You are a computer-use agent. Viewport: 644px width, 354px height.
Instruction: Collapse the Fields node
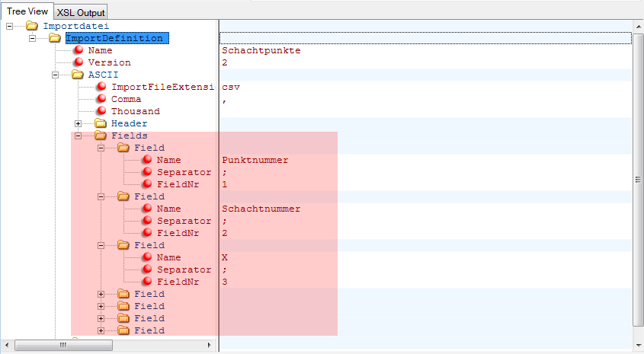point(78,136)
